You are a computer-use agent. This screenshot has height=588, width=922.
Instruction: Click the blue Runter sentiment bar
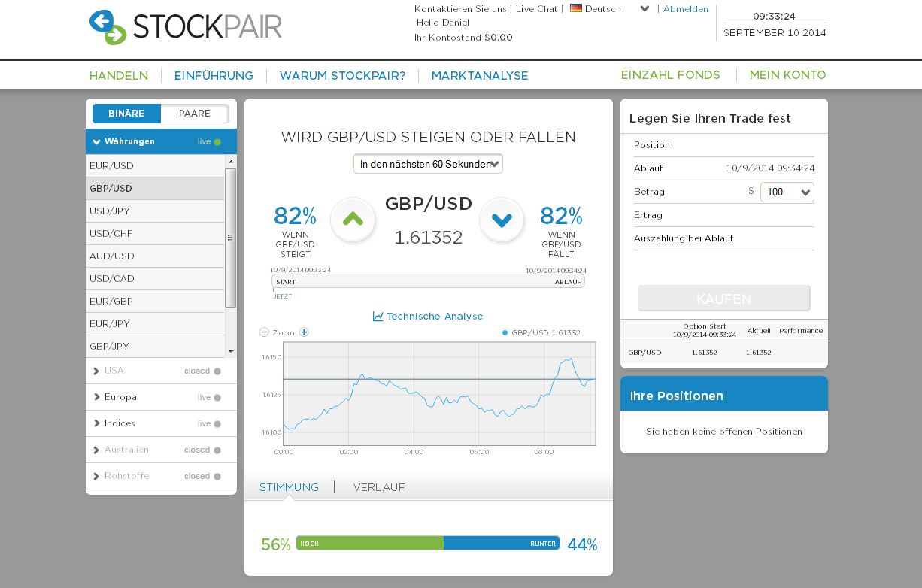[502, 543]
